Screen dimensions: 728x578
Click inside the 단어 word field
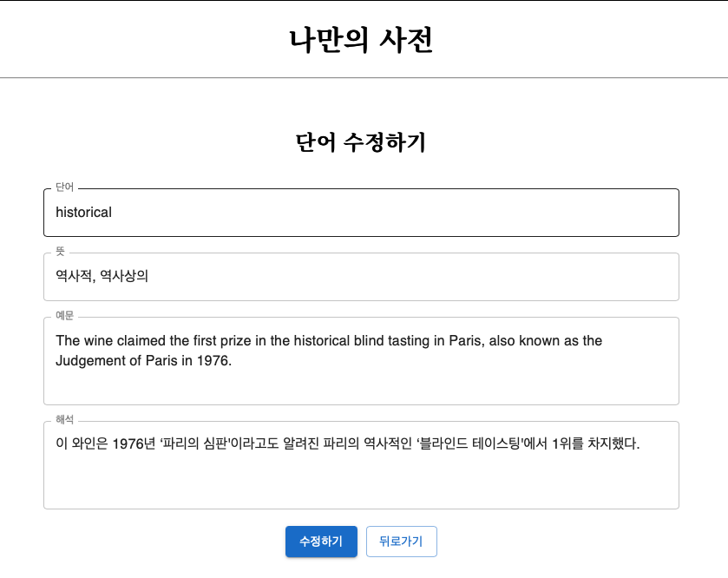pos(347,212)
